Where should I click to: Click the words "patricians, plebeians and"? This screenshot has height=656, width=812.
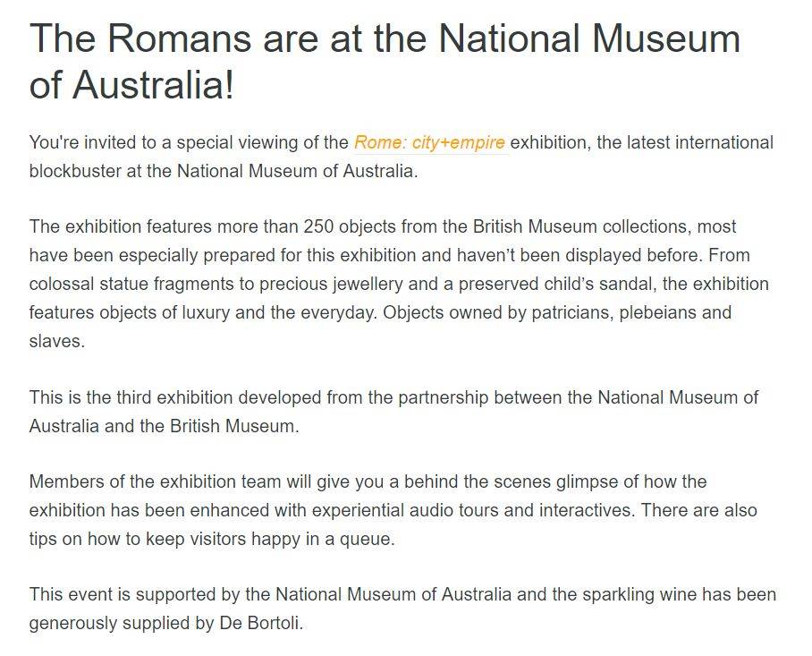(631, 313)
